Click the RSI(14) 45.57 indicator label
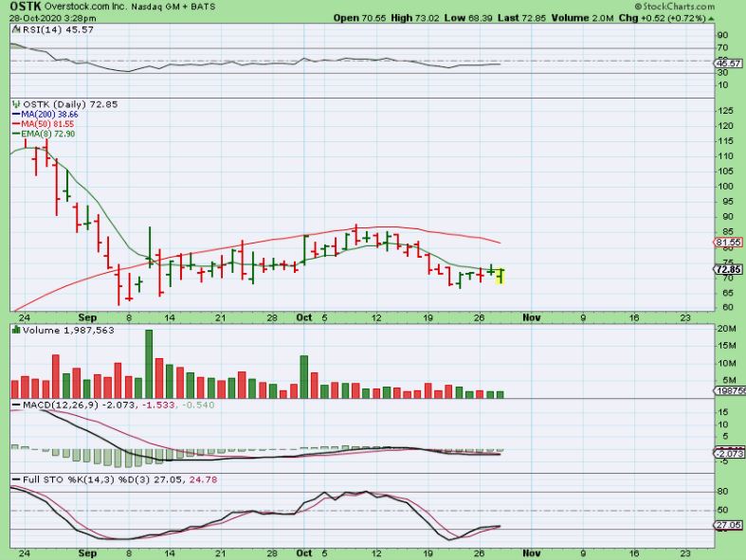 (x=58, y=29)
